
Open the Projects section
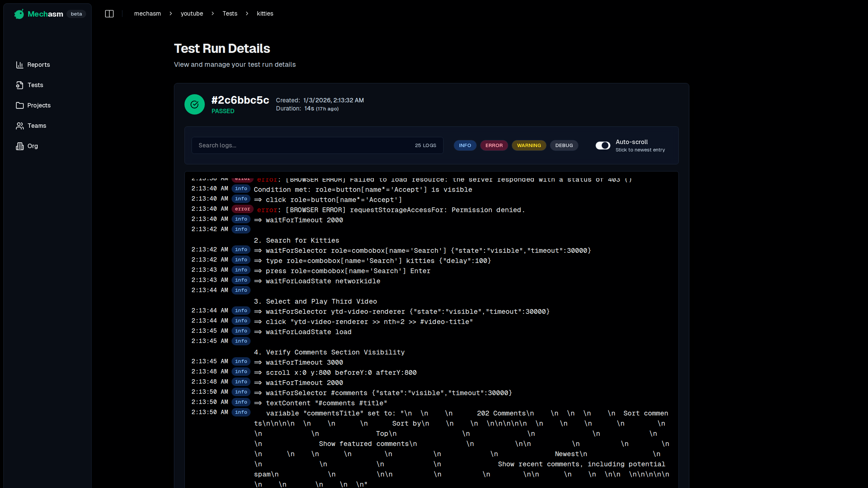coord(39,105)
